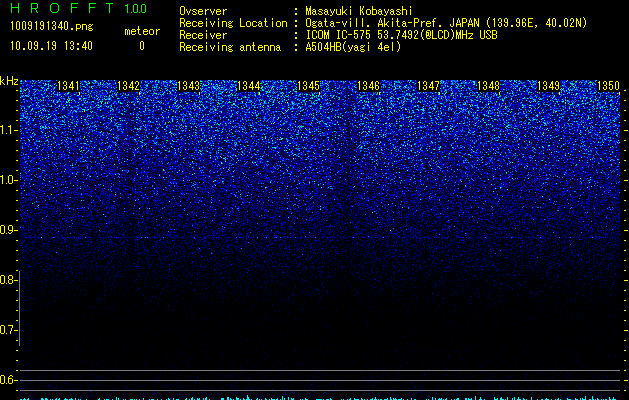Click the 1344 time marker

(248, 86)
